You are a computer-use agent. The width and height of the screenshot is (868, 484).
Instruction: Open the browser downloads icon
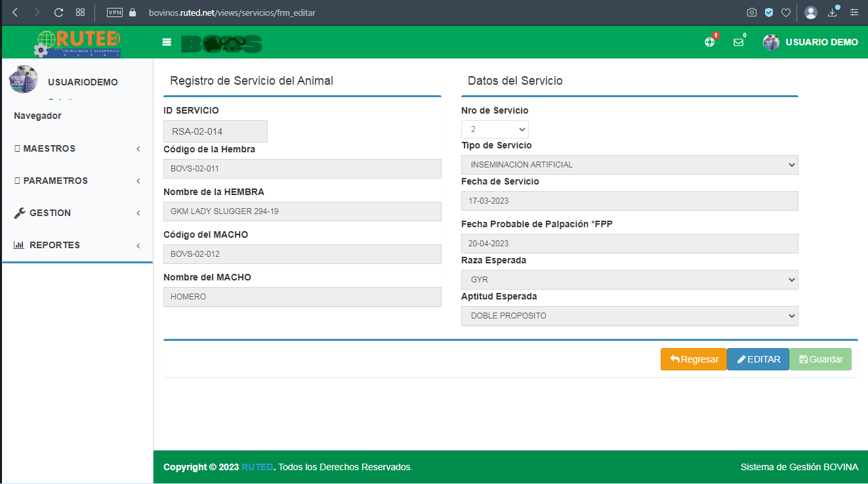[x=833, y=12]
